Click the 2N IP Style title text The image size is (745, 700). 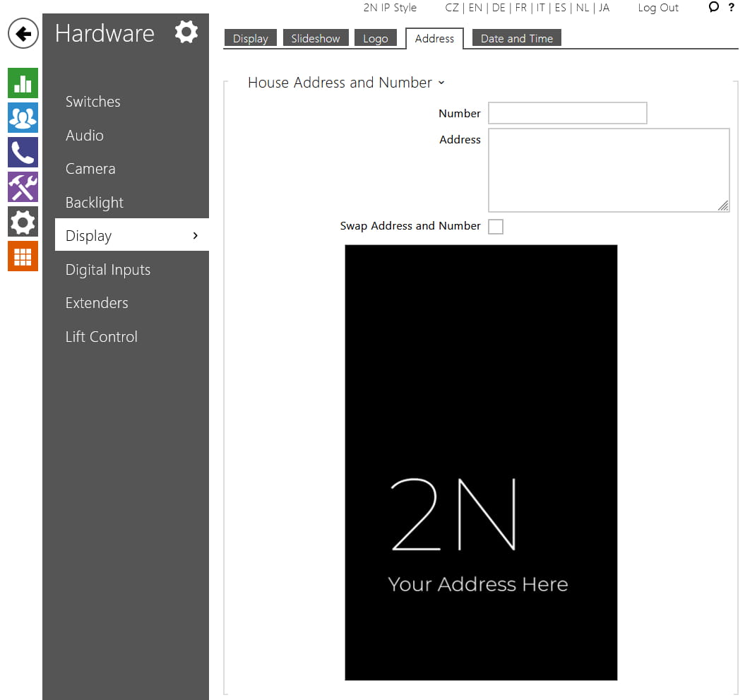390,8
